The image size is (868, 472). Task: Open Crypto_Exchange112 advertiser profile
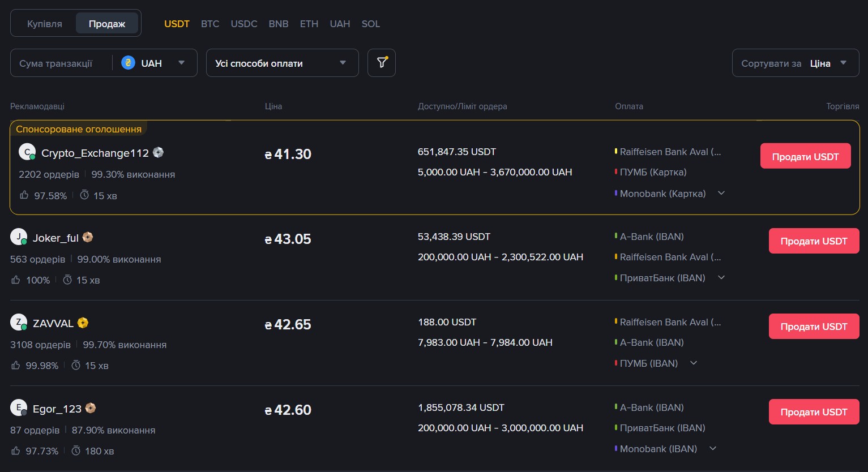click(95, 153)
